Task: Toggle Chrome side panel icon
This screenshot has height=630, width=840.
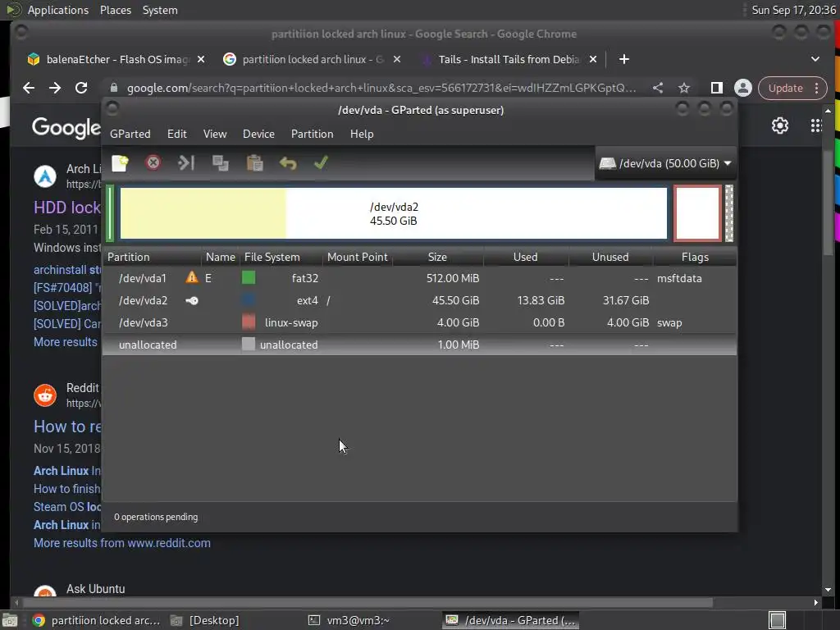Action: (x=716, y=88)
